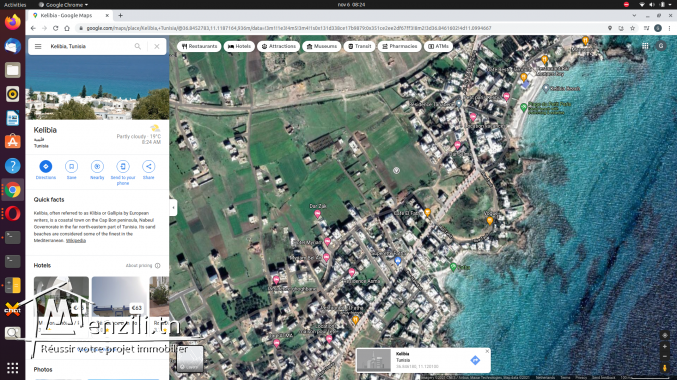Open Rhythmbox from the dock
Viewport: 677px width, 380px height.
point(13,94)
